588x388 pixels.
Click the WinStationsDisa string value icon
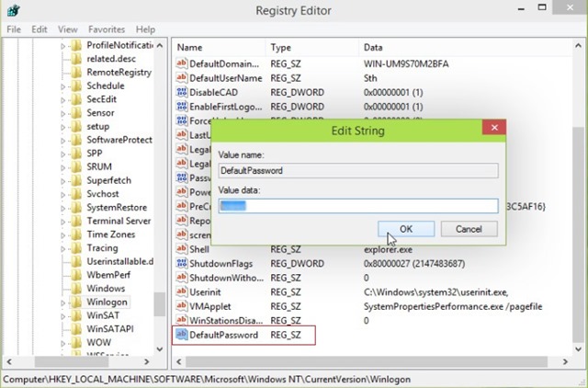pyautogui.click(x=182, y=320)
